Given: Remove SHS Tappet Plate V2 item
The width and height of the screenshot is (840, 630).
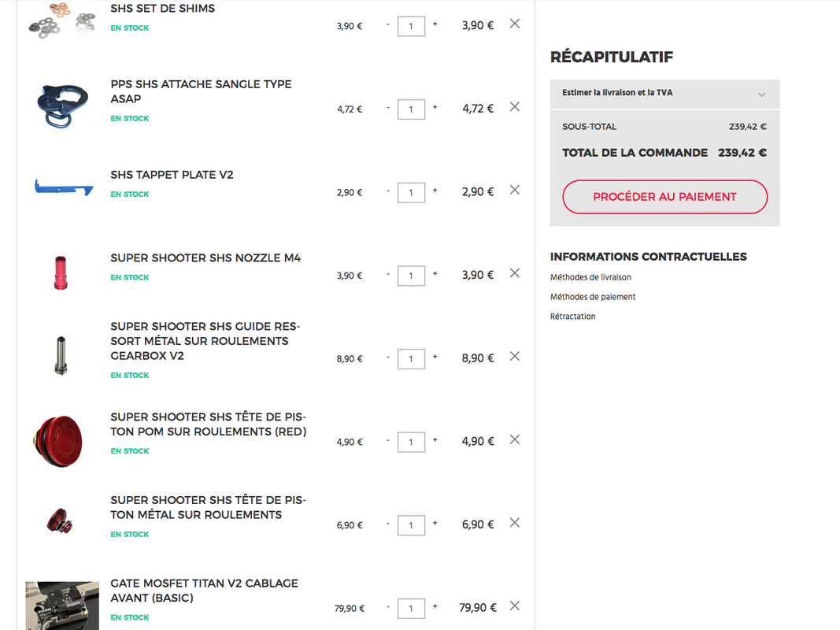Looking at the screenshot, I should (515, 190).
